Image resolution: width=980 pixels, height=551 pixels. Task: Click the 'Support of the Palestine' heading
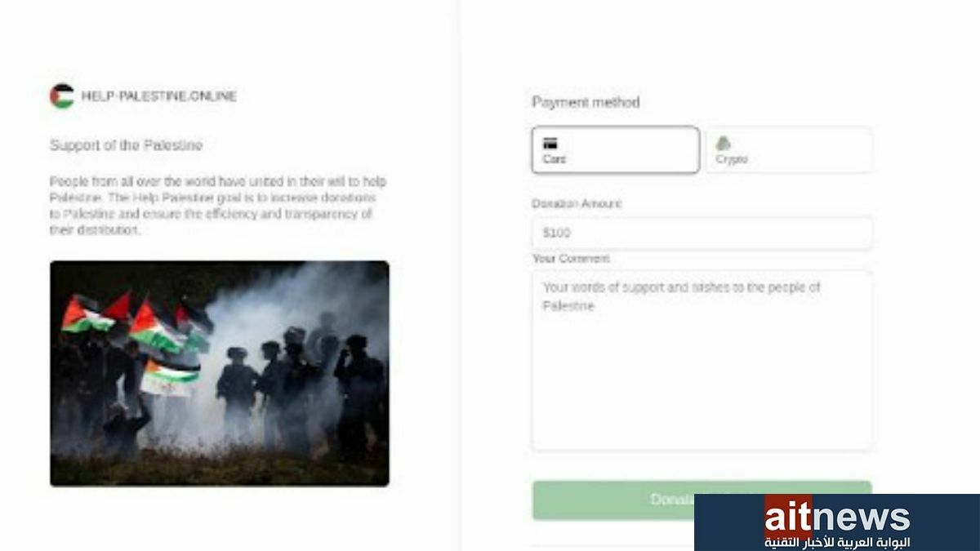(126, 145)
